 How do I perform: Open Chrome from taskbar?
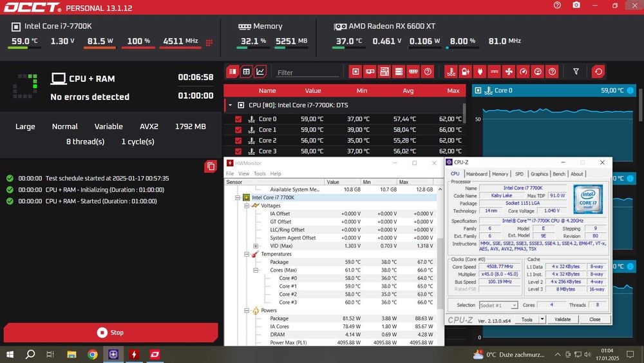pyautogui.click(x=92, y=355)
